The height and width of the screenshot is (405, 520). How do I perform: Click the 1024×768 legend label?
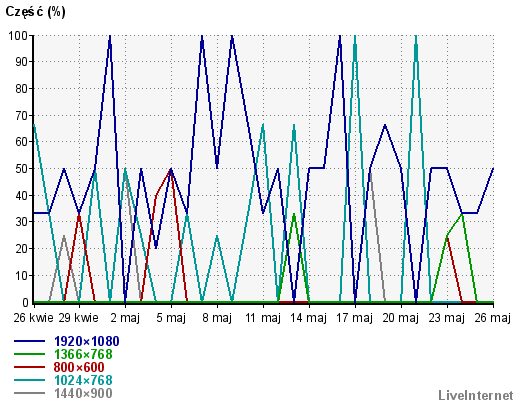click(x=83, y=380)
